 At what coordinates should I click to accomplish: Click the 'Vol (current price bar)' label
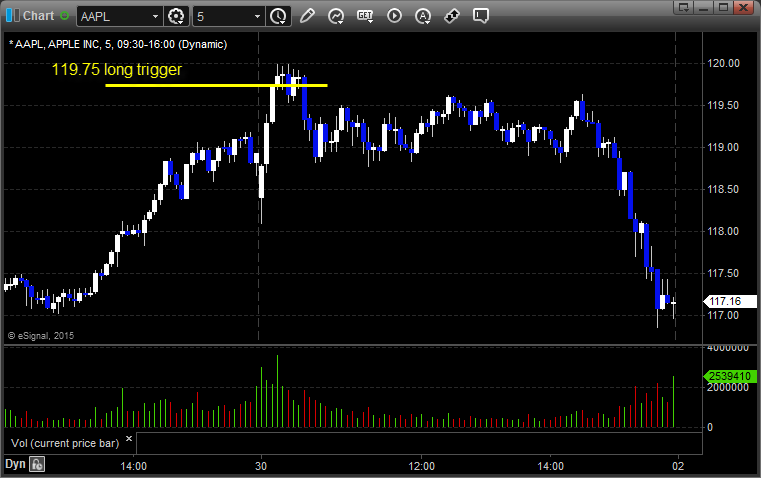65,443
